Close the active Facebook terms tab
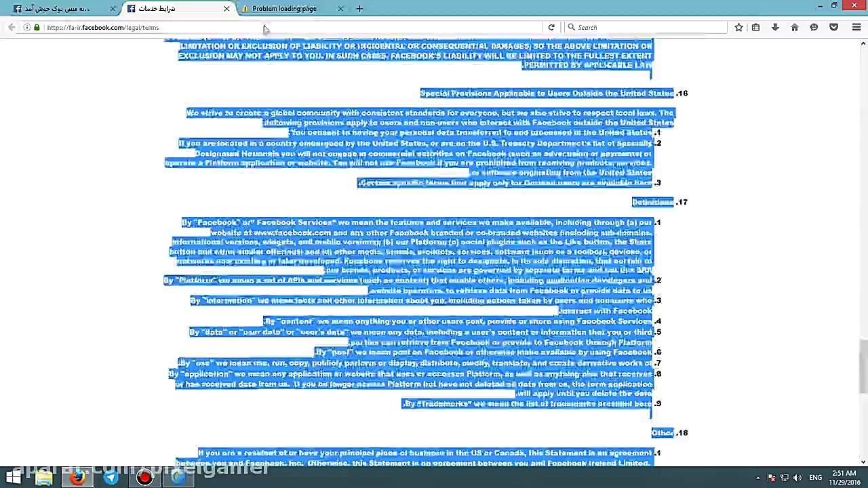This screenshot has width=868, height=488. pos(226,8)
